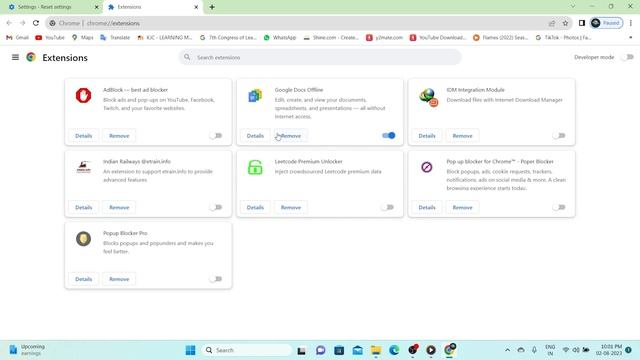Screen dimensions: 640x360
Task: Open the YouTube bookmark
Action: (x=50, y=38)
